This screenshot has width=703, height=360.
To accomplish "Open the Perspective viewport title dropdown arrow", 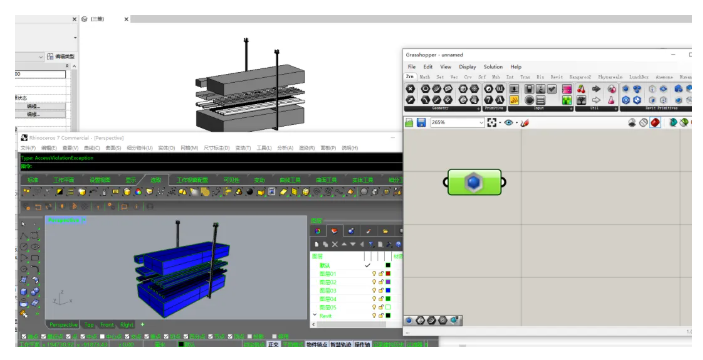I will [x=83, y=220].
